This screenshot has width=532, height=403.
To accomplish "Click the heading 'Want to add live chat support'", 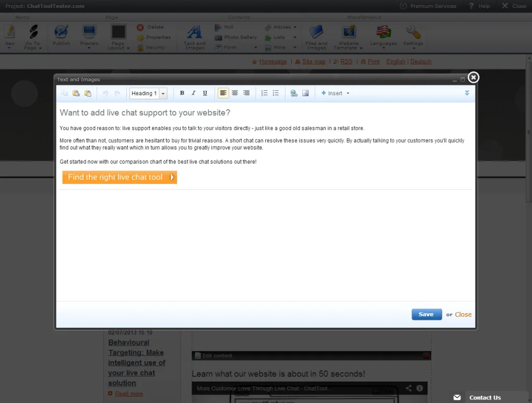I will (145, 112).
